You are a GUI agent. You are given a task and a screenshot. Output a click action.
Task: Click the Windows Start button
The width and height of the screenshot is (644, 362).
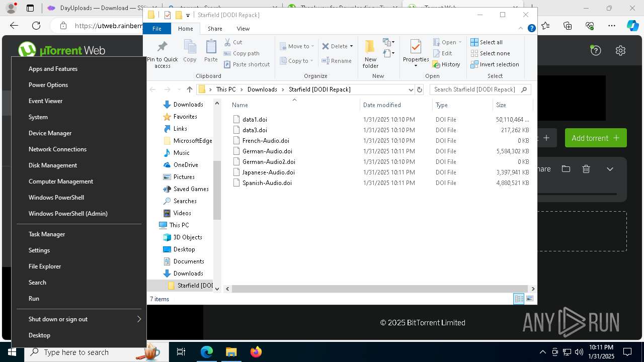point(12,352)
